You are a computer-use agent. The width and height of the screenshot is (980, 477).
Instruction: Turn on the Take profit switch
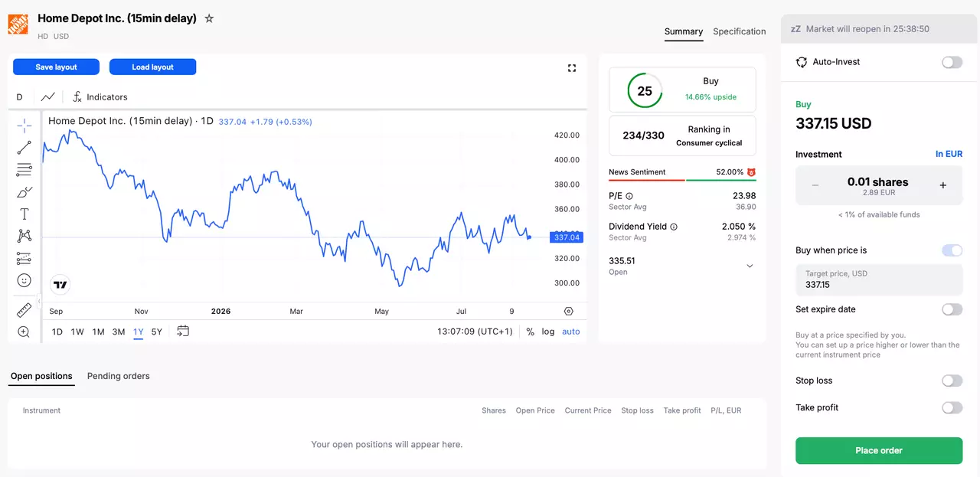[952, 407]
